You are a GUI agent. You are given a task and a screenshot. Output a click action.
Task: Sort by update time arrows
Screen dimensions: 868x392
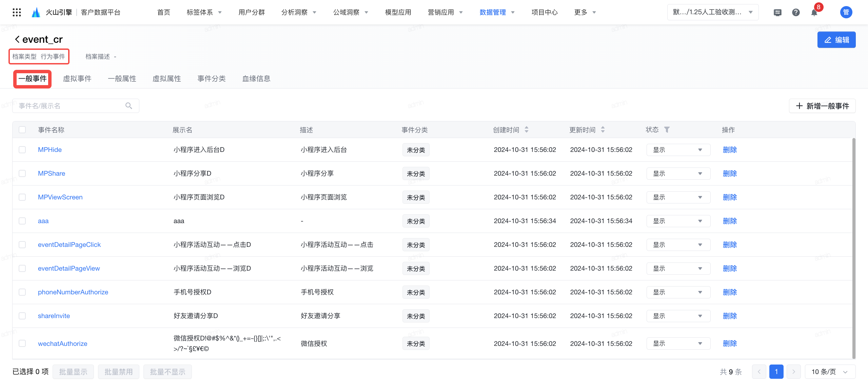point(603,130)
